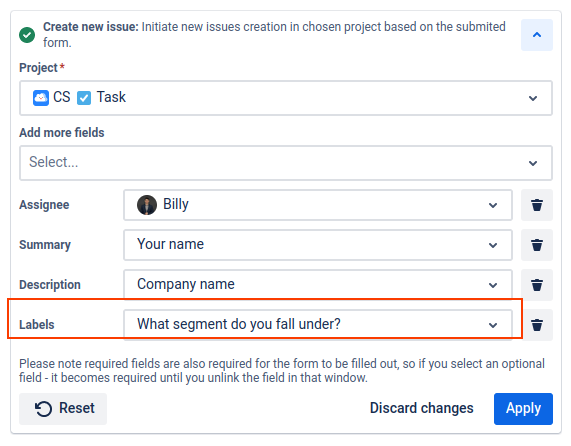Click Discard changes
The width and height of the screenshot is (571, 446).
[421, 408]
